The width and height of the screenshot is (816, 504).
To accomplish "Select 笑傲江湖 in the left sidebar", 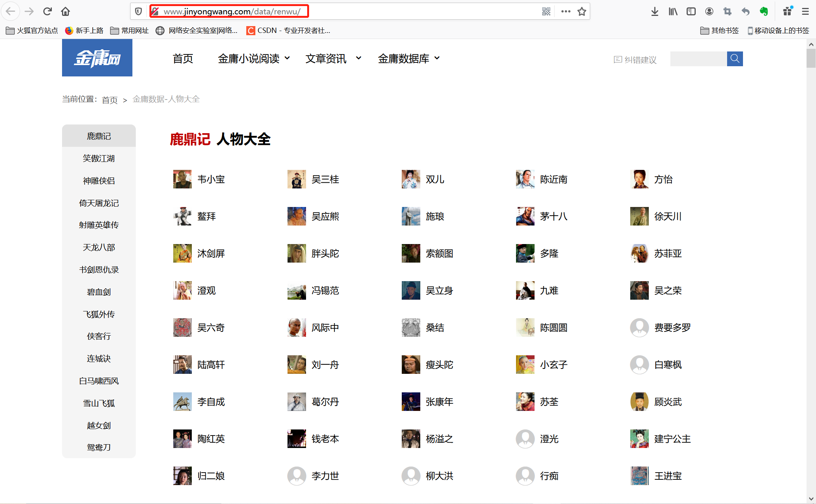I will click(99, 158).
